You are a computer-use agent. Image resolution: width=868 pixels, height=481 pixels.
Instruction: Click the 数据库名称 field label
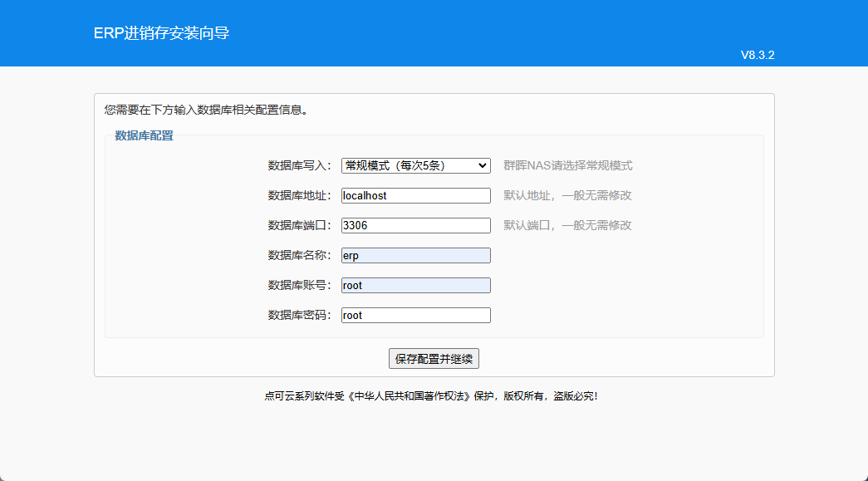coord(299,255)
